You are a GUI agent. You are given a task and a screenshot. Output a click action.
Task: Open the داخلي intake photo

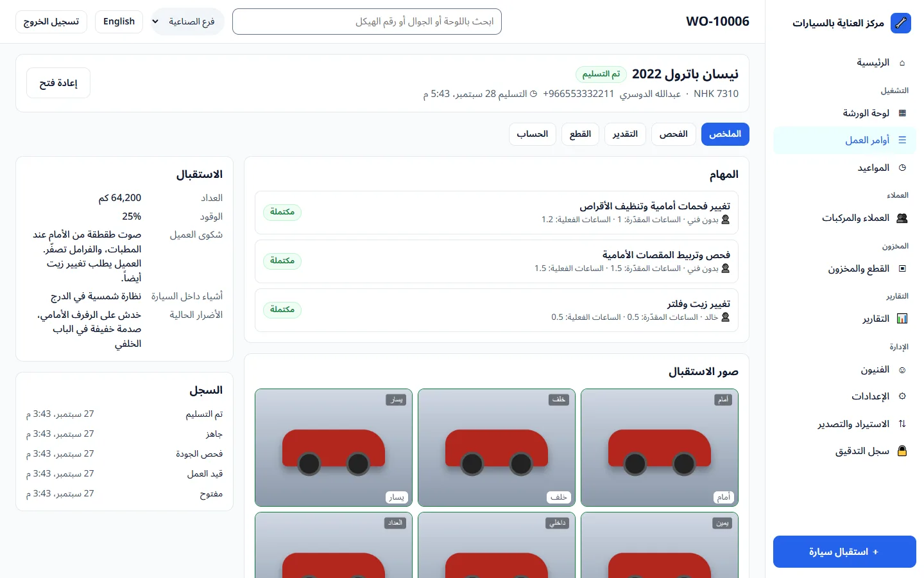point(497,545)
